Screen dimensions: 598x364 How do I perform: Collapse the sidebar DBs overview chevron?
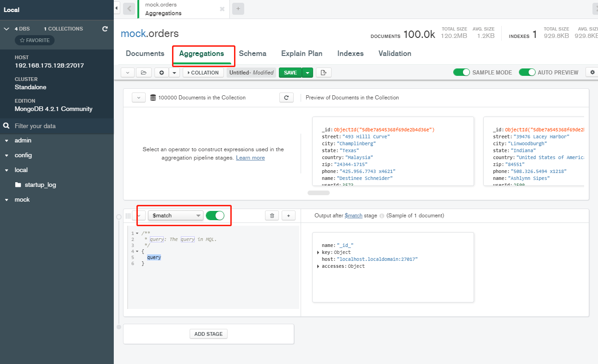[6, 29]
